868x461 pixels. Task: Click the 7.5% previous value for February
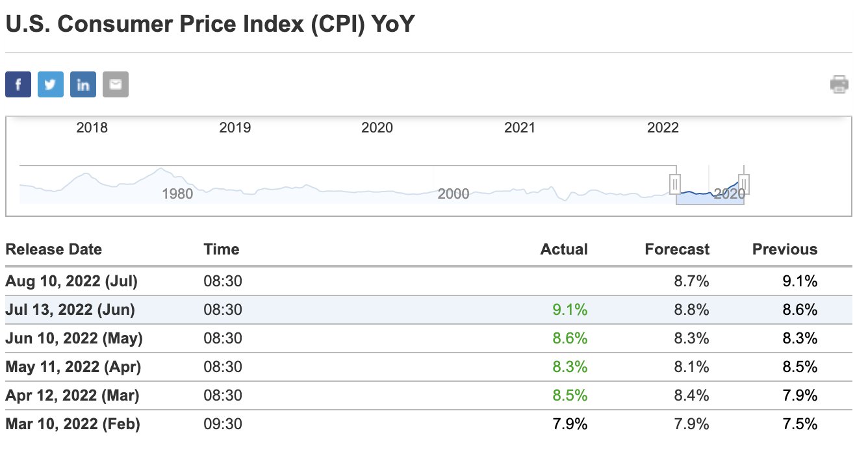coord(800,424)
